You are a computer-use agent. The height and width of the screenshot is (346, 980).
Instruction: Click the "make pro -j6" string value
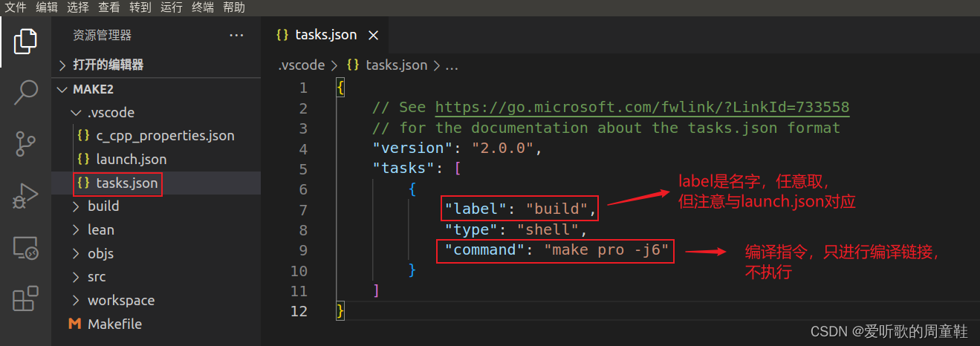pos(606,250)
